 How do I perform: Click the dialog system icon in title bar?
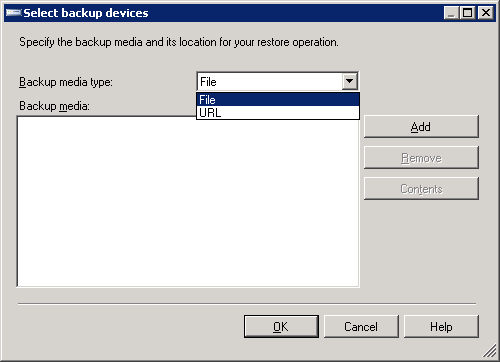(13, 13)
